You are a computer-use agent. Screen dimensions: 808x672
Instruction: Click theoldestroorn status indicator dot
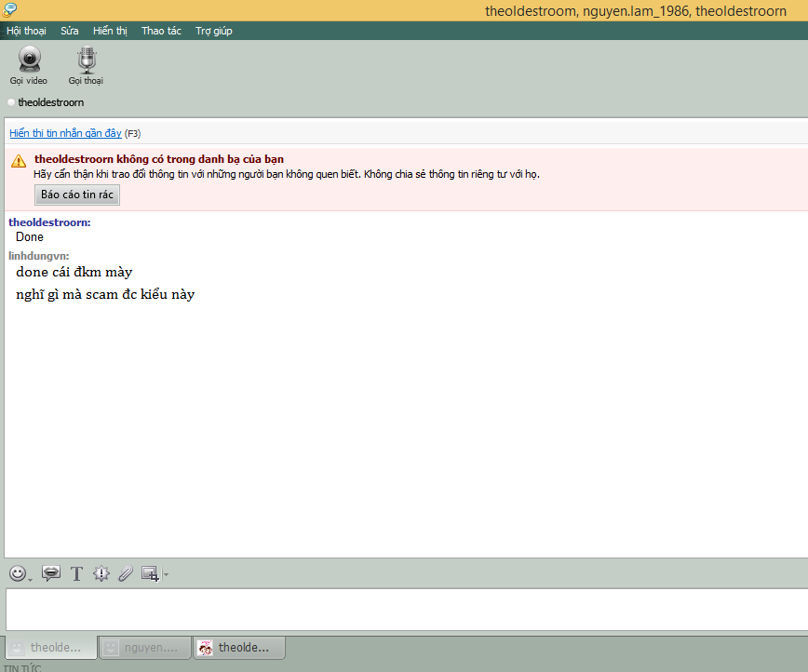coord(11,102)
